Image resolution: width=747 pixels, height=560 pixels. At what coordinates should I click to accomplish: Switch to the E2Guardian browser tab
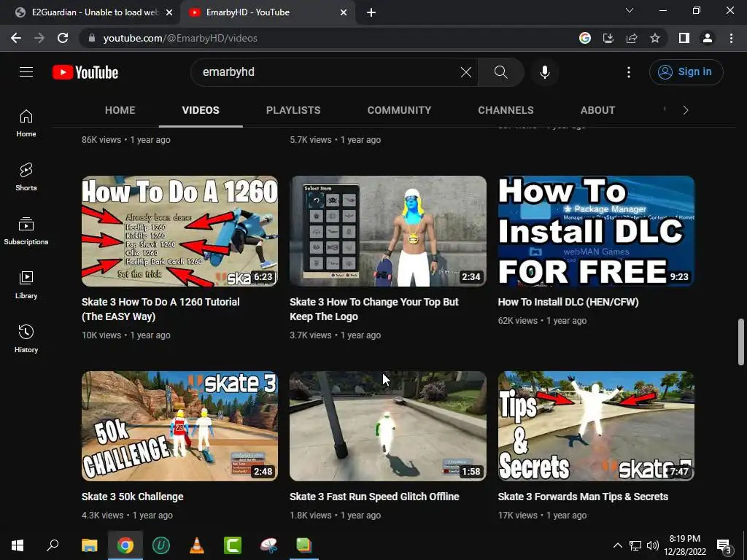click(x=90, y=12)
